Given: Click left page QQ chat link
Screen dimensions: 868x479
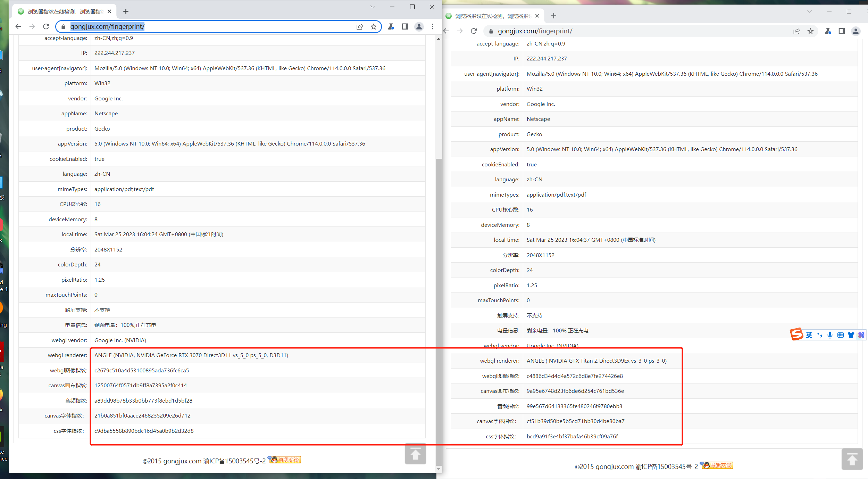Looking at the screenshot, I should tap(285, 460).
